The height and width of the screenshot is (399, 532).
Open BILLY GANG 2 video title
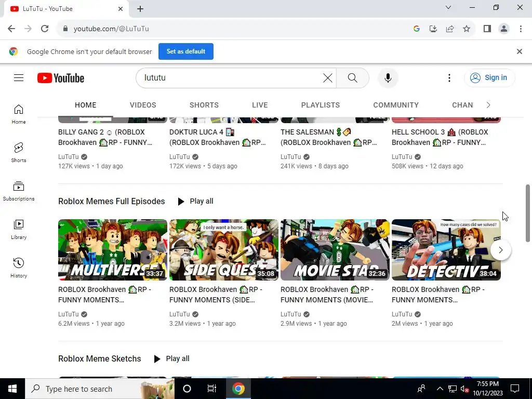click(x=105, y=137)
